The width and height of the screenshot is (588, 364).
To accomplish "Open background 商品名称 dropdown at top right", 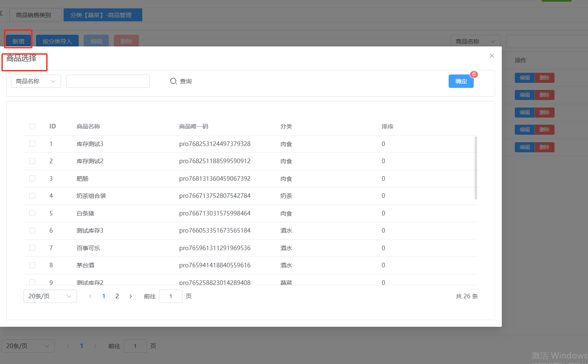I will pos(475,41).
